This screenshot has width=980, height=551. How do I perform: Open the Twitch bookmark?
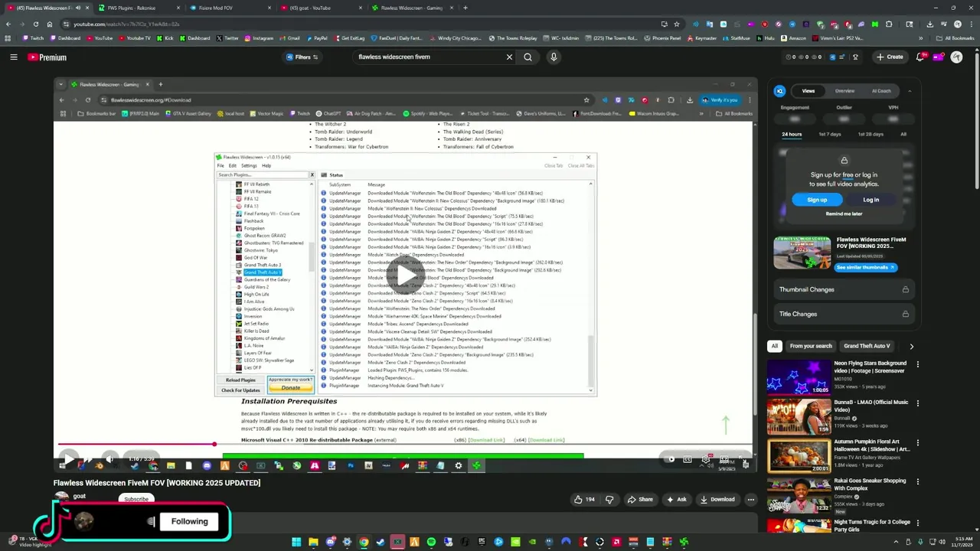click(x=33, y=37)
